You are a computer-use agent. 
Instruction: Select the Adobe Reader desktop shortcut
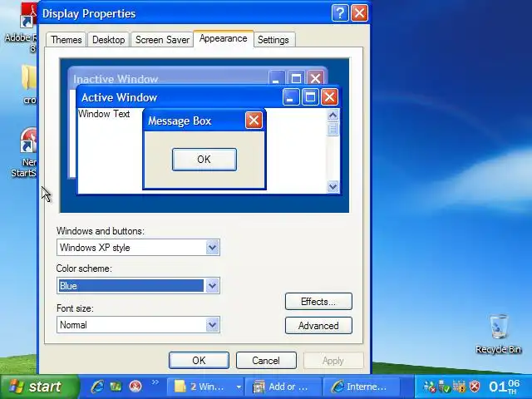(21, 27)
